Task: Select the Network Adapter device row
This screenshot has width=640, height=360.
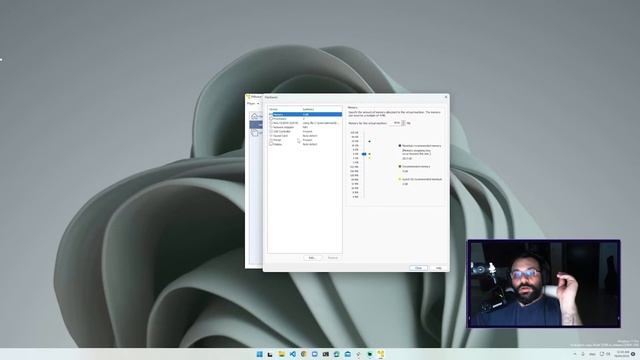Action: pos(305,127)
